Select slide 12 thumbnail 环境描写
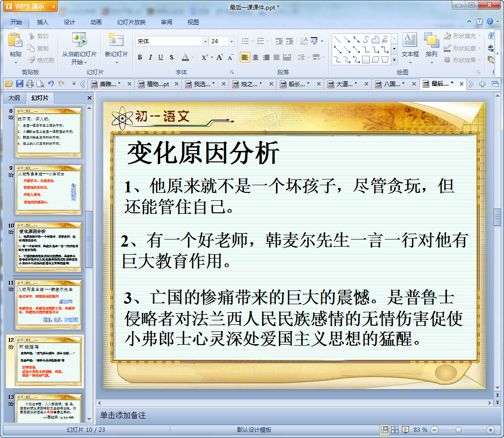Viewport: 504px width, 438px height. click(48, 361)
